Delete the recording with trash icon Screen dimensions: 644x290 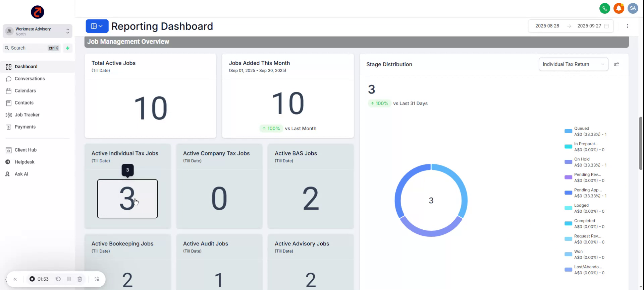pos(79,279)
